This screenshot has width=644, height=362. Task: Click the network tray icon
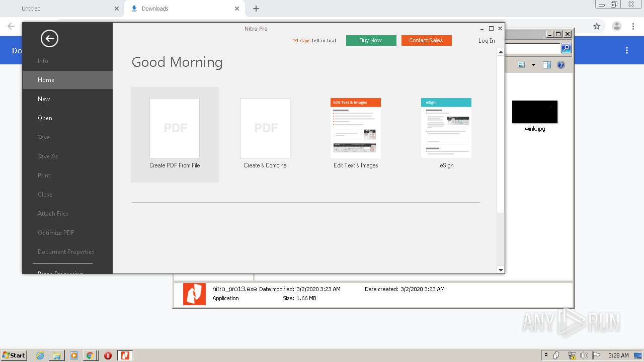tap(572, 355)
